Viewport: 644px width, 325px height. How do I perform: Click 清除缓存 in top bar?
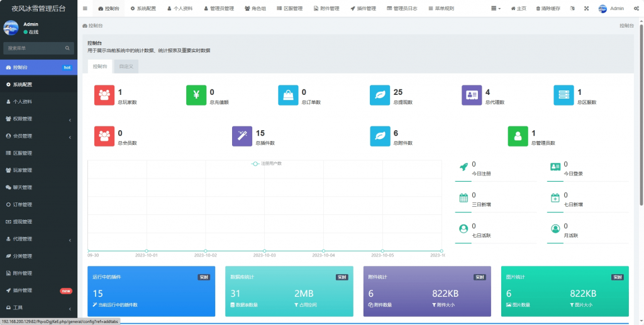coord(548,8)
